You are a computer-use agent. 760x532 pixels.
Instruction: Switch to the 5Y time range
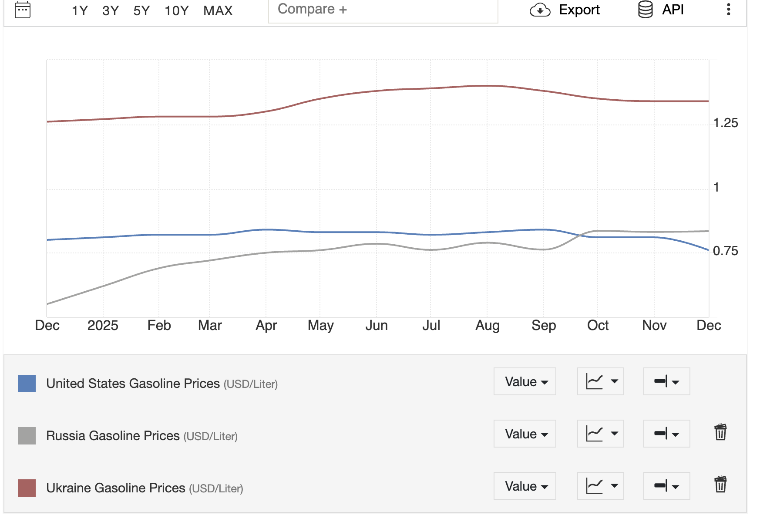[x=141, y=10]
